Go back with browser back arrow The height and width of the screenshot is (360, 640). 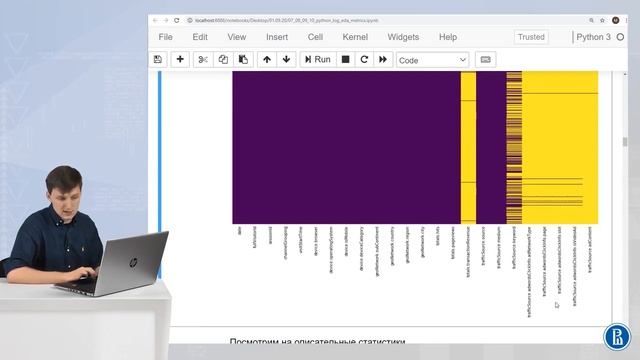155,20
